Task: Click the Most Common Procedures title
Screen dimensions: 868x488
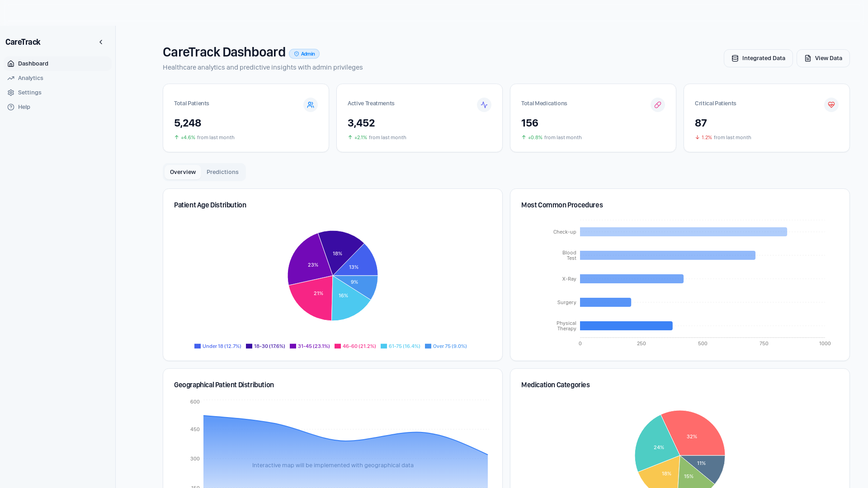Action: pyautogui.click(x=562, y=205)
